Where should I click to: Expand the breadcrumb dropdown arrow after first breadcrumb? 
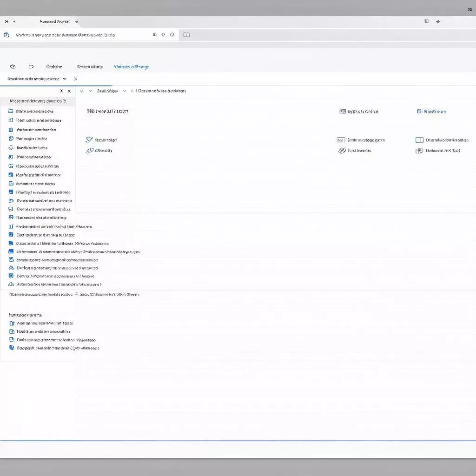pyautogui.click(x=124, y=91)
